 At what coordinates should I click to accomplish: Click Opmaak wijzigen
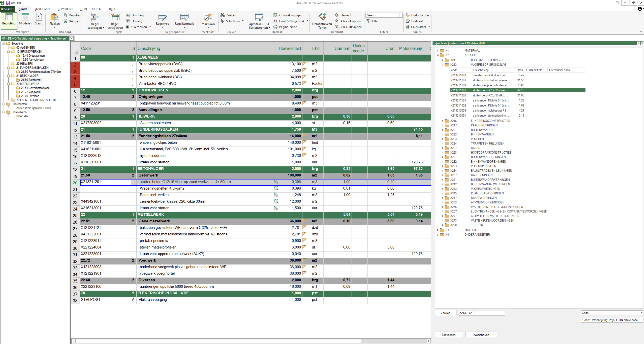point(288,15)
